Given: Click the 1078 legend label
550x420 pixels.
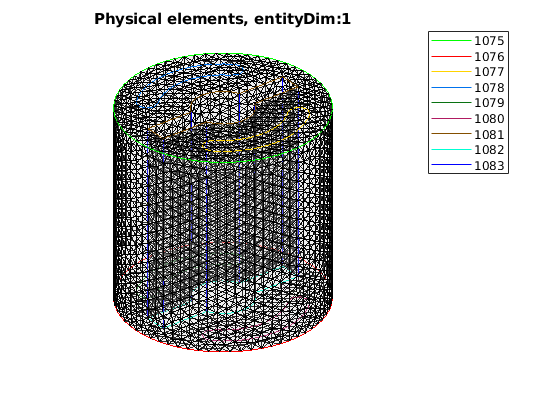Looking at the screenshot, I should (x=489, y=88).
